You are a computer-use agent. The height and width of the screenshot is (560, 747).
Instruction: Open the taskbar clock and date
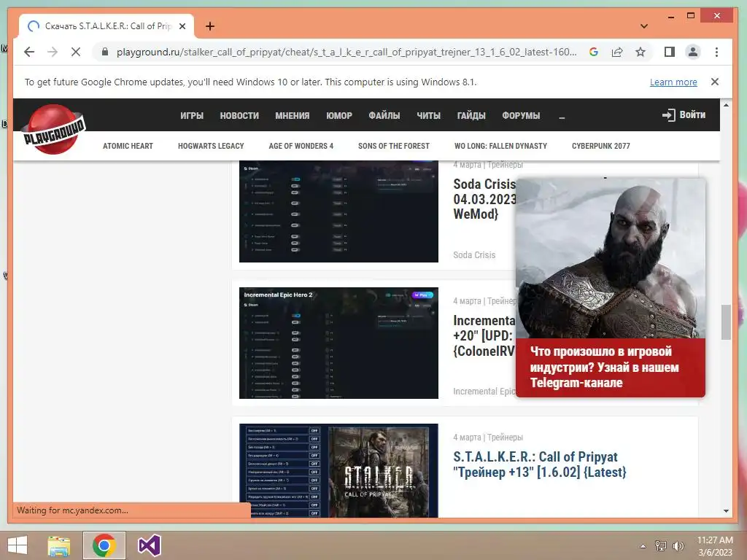pyautogui.click(x=715, y=545)
